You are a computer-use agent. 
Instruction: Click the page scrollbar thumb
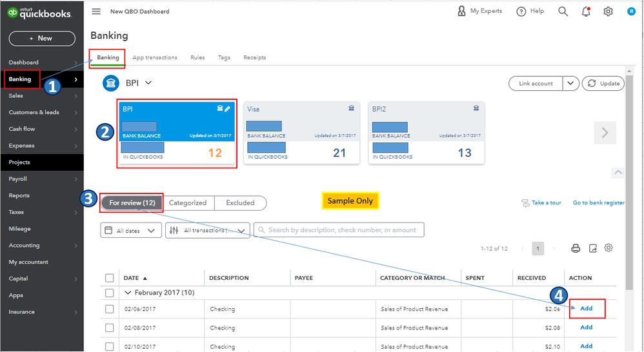(x=629, y=182)
